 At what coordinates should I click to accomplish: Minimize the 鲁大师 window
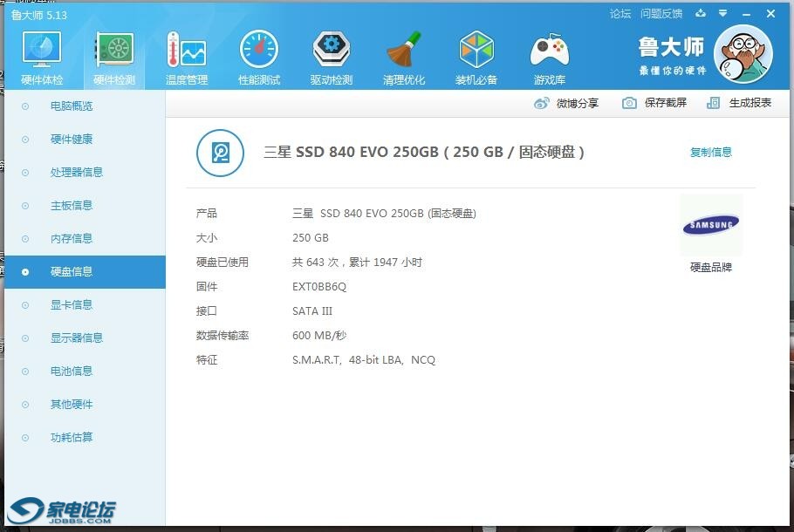[746, 14]
